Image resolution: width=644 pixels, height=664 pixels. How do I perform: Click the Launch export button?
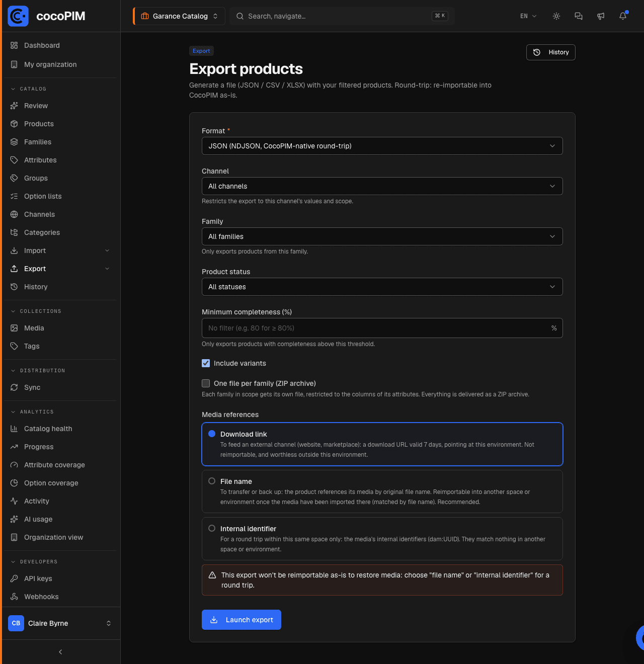242,620
